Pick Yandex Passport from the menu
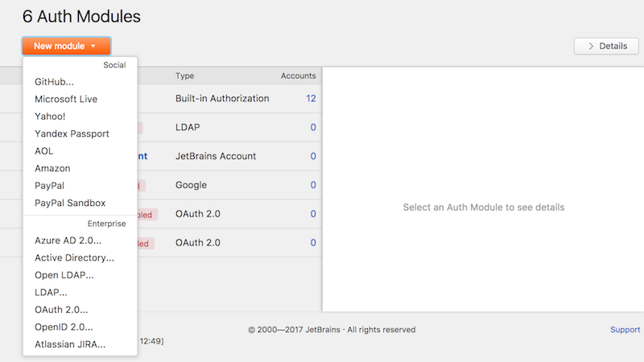 [x=72, y=134]
